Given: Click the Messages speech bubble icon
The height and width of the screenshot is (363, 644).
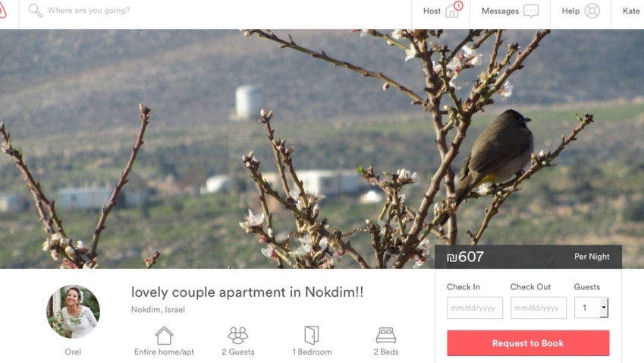Looking at the screenshot, I should coord(531,11).
